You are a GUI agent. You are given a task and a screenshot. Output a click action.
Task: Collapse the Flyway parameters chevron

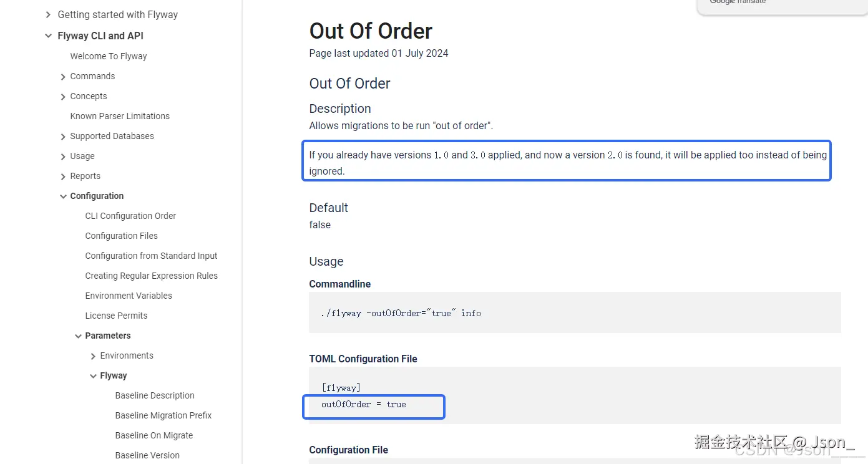pyautogui.click(x=93, y=376)
